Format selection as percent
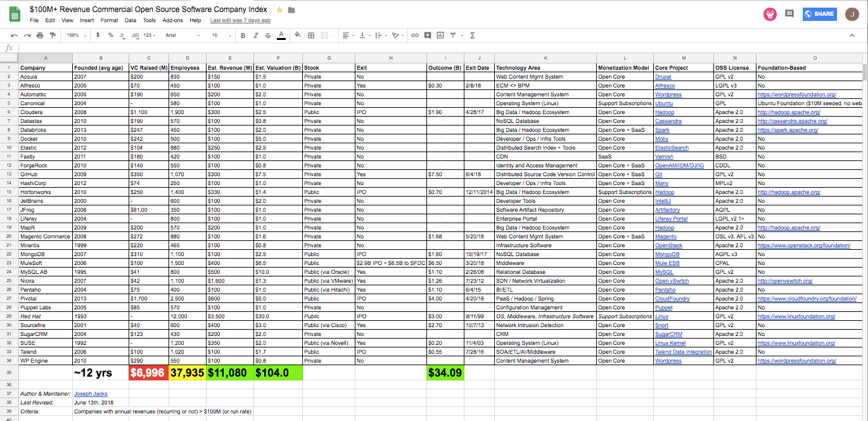This screenshot has height=421, width=868. (x=110, y=36)
